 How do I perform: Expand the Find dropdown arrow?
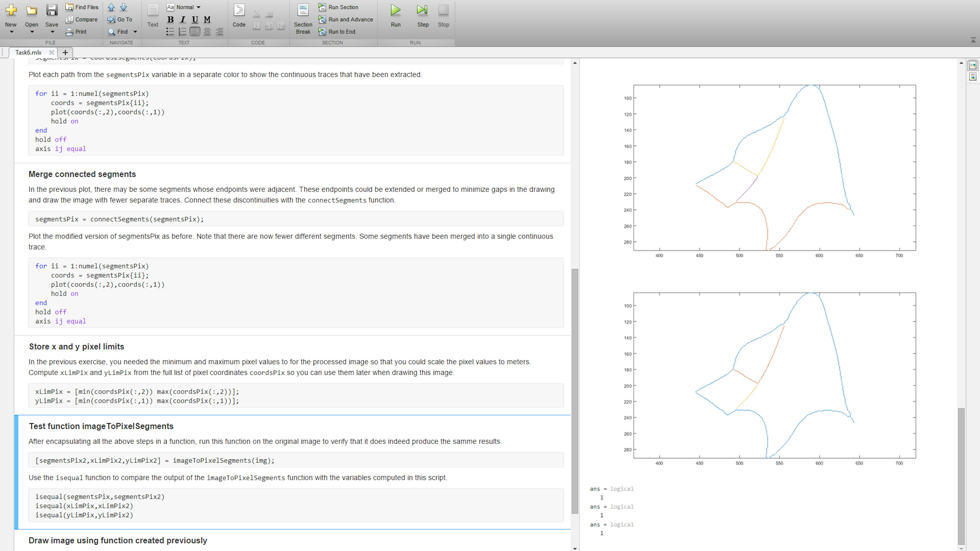coord(135,32)
